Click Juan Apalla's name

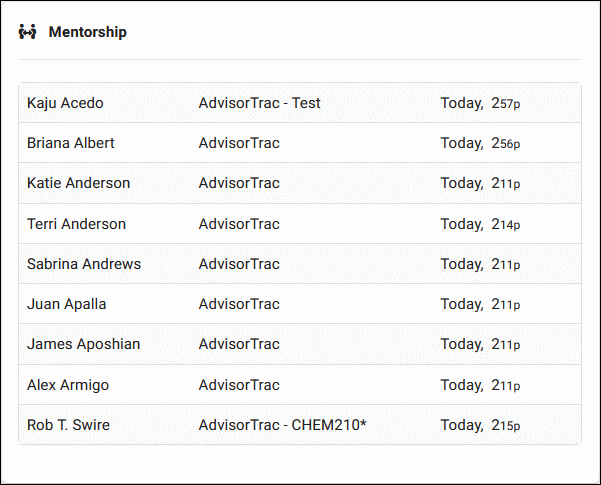click(66, 304)
